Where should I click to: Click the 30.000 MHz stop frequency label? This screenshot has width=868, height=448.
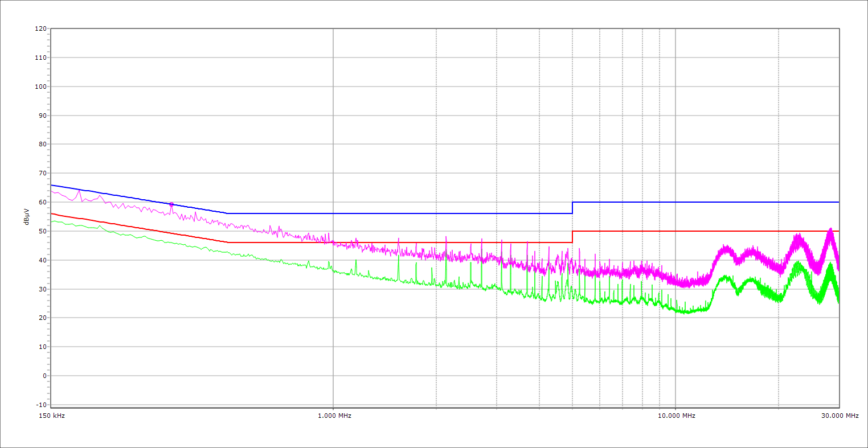click(840, 416)
